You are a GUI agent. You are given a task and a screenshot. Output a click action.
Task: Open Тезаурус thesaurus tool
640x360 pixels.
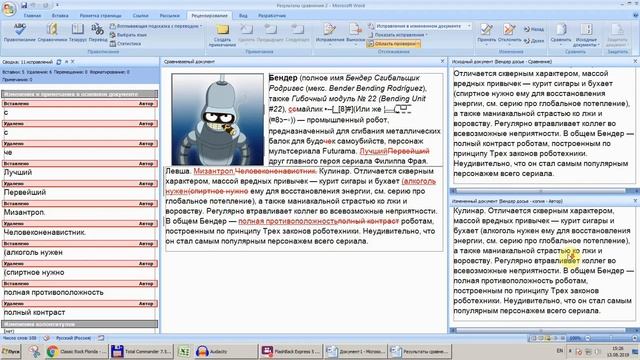[x=78, y=33]
